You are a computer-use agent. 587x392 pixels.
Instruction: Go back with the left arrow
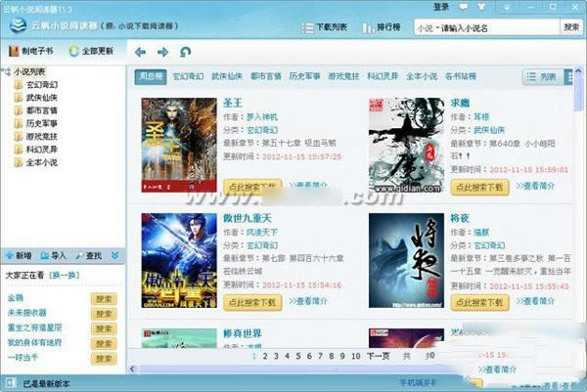tap(140, 52)
